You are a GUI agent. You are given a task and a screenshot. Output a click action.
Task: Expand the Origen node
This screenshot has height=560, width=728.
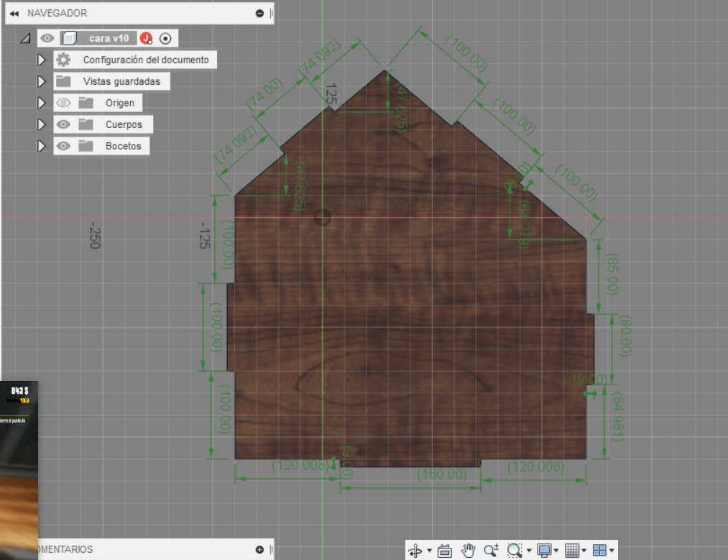[x=41, y=103]
